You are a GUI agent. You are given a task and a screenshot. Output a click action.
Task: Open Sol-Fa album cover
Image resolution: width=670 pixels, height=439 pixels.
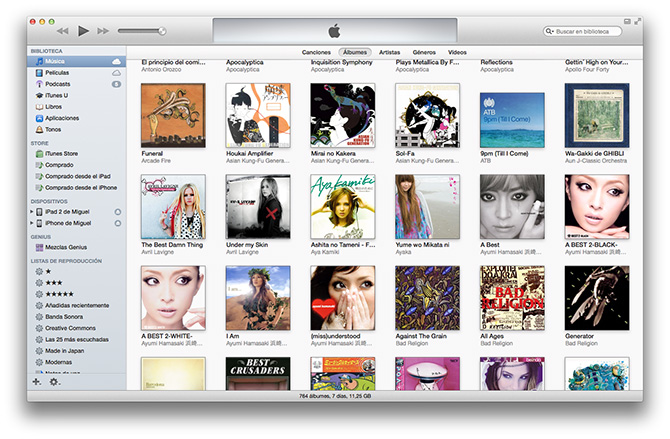[427, 115]
